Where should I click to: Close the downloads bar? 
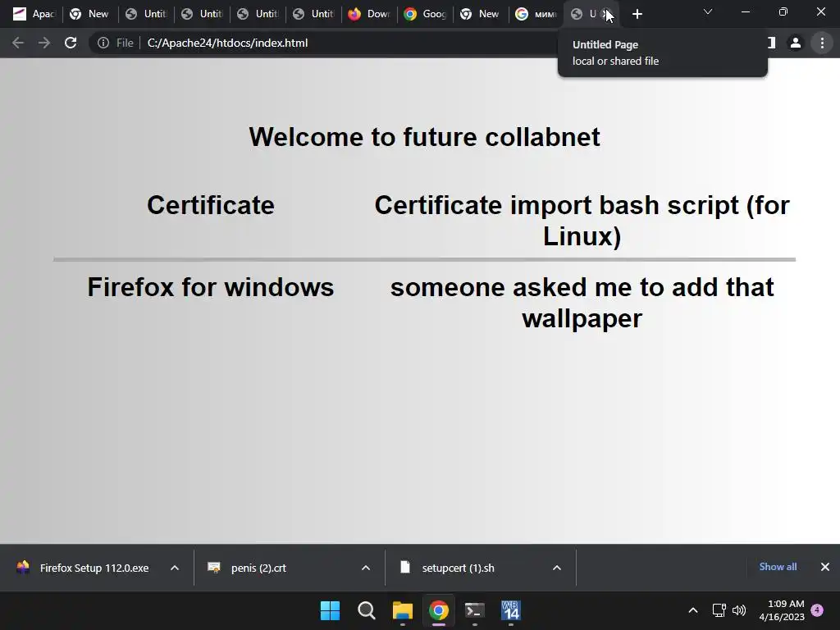(x=825, y=567)
